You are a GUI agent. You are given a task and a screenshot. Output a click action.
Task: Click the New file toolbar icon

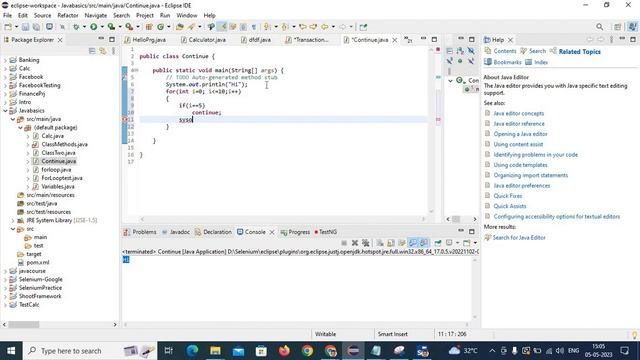pos(8,27)
